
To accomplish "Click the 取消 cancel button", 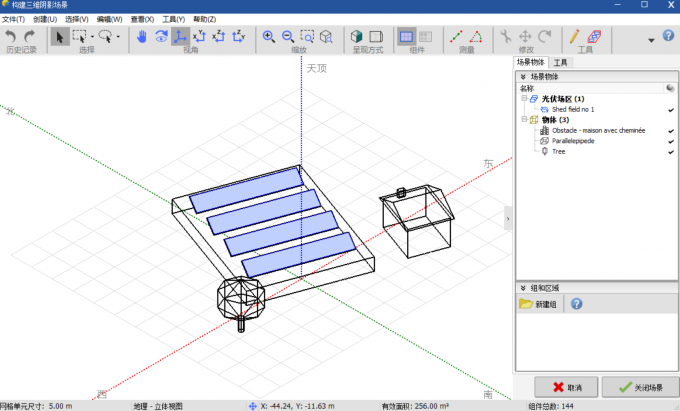I will tap(566, 387).
